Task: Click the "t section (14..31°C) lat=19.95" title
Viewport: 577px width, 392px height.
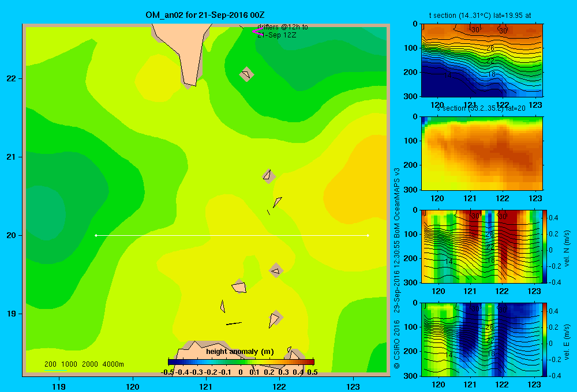Action: click(x=480, y=16)
